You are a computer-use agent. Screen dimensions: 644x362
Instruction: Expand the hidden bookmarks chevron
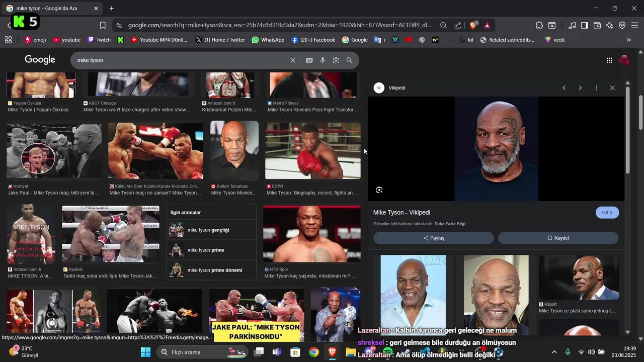(x=628, y=40)
